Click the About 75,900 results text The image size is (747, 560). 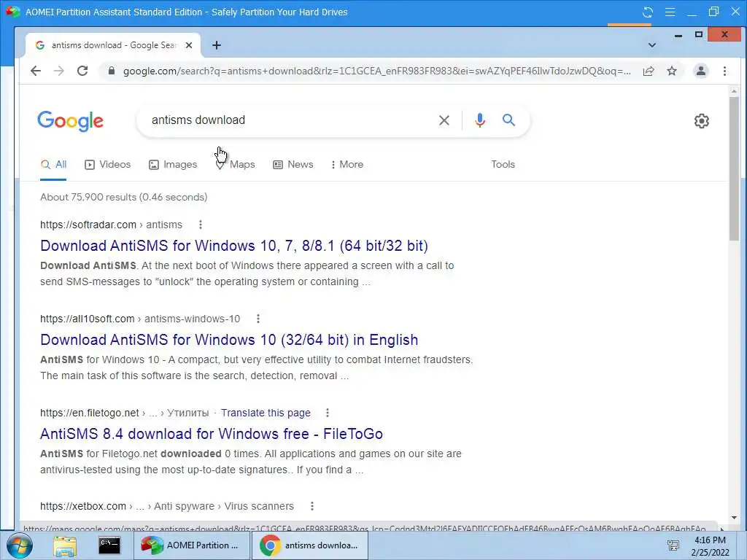tap(124, 197)
